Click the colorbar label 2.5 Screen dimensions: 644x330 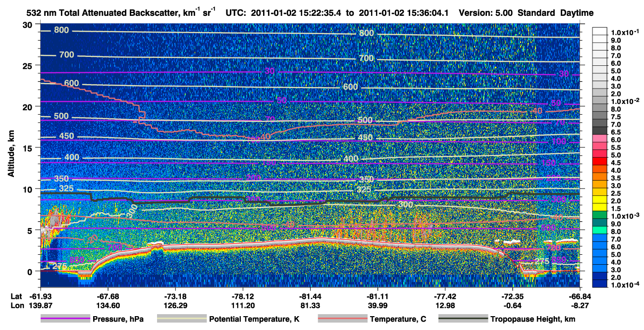[x=616, y=193]
